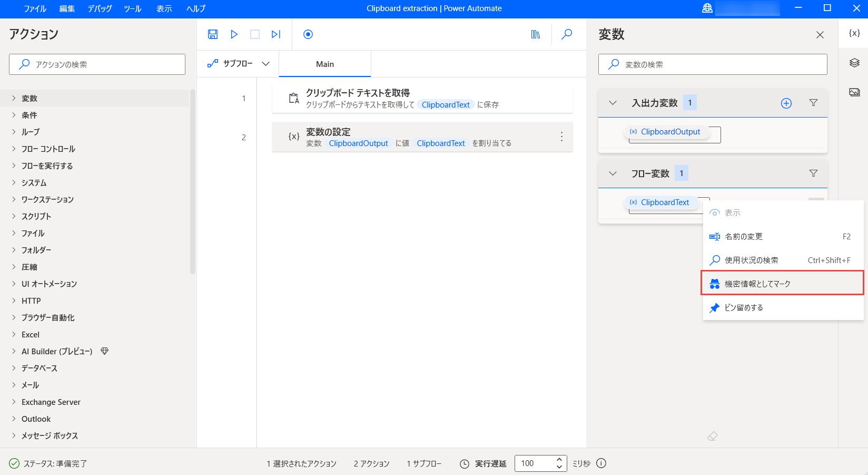The image size is (868, 475).
Task: Close the 変数 panel
Action: pyautogui.click(x=820, y=35)
